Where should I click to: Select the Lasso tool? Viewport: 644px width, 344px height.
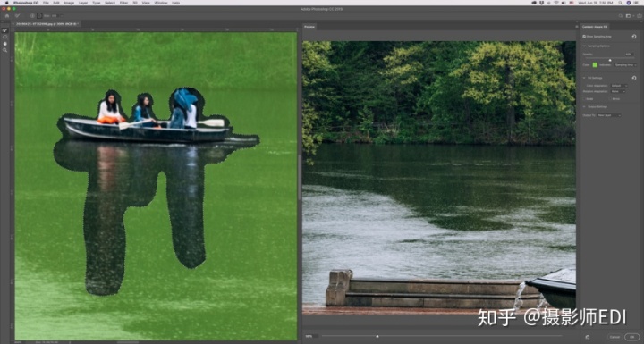pos(5,37)
